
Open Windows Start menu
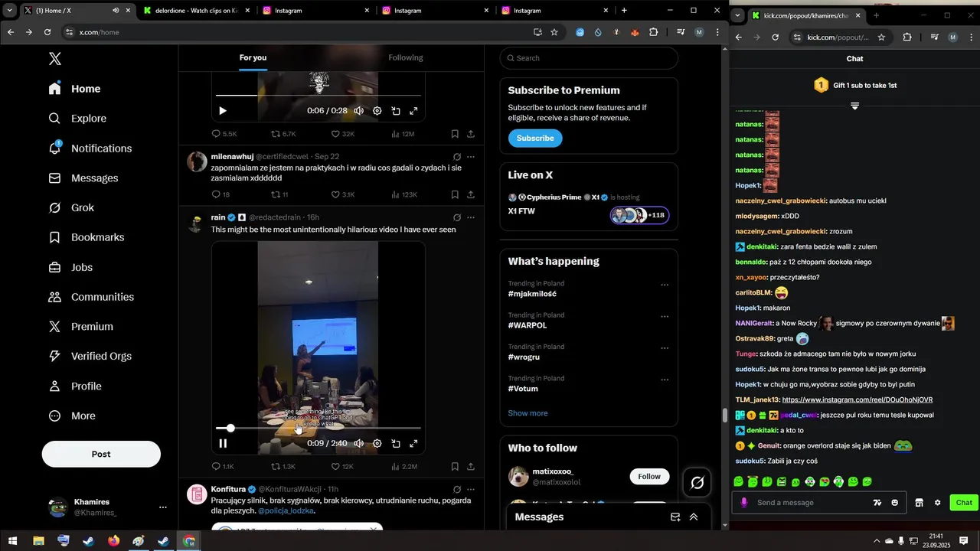click(13, 541)
